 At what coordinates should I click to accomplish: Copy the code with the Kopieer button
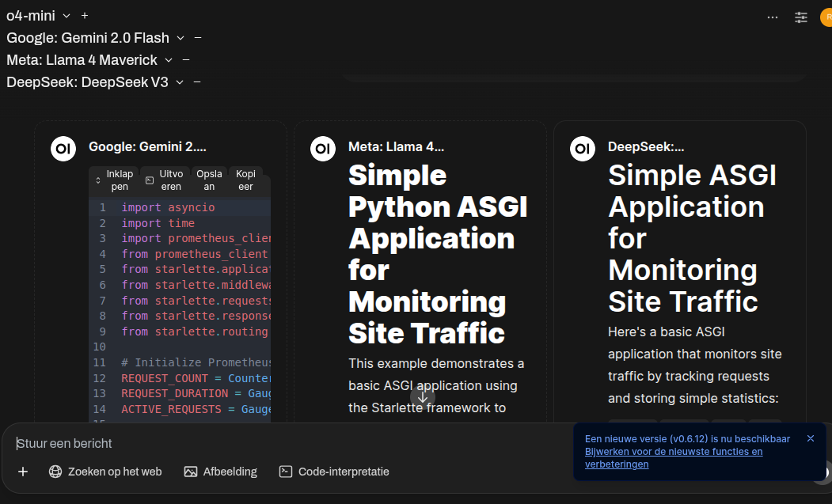coord(245,180)
